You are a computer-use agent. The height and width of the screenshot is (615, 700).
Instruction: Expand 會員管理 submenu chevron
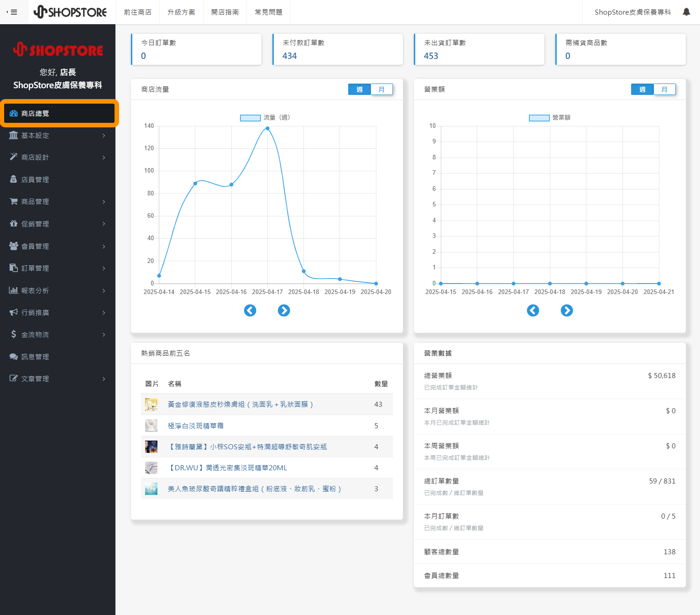coord(104,246)
